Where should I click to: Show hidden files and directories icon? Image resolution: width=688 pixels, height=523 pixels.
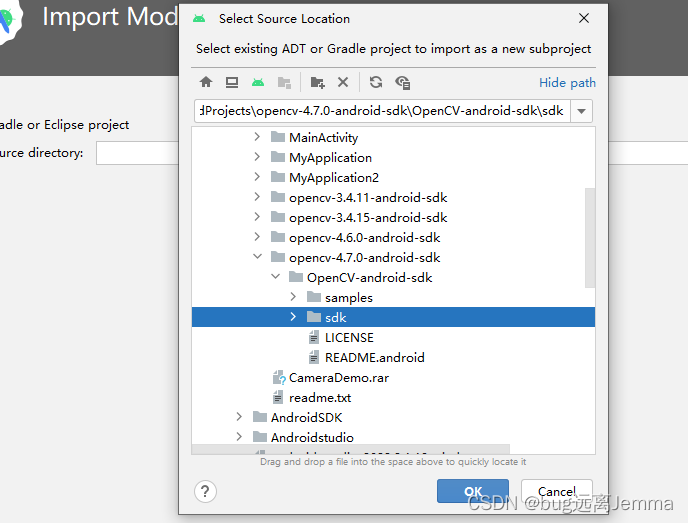(x=402, y=82)
